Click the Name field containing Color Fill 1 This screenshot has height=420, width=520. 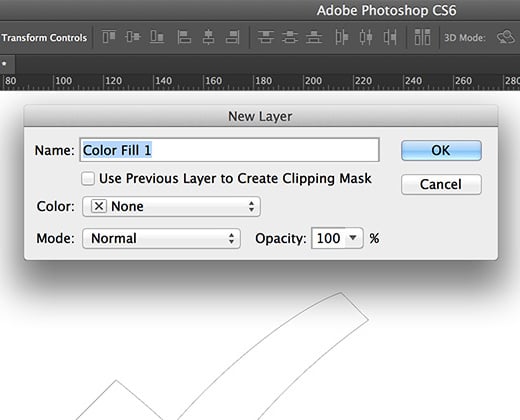pos(229,150)
